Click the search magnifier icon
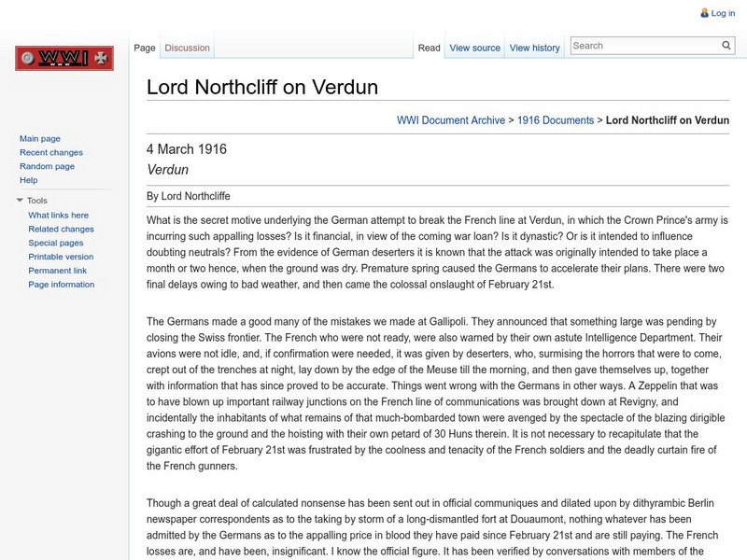The height and width of the screenshot is (560, 747). (x=726, y=43)
